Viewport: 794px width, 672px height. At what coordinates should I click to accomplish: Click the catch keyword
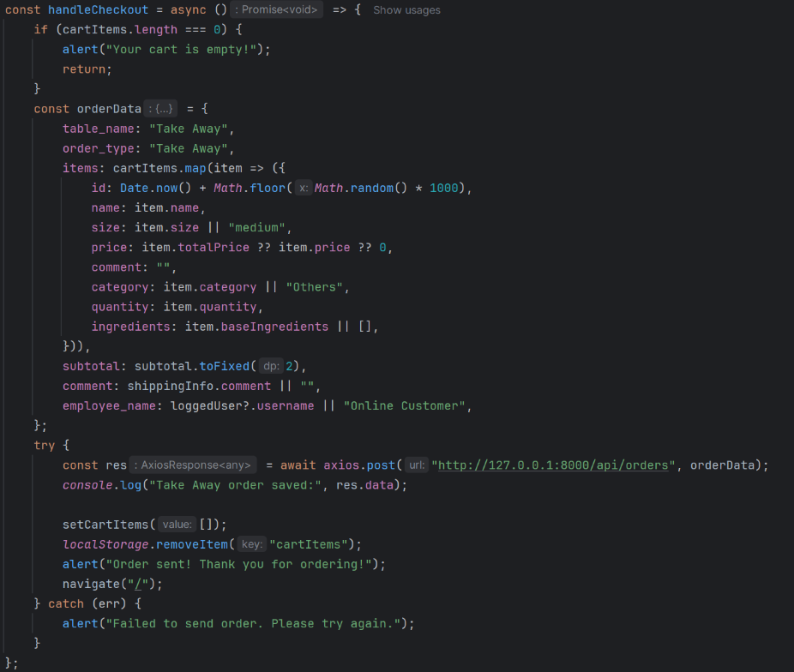click(x=66, y=603)
